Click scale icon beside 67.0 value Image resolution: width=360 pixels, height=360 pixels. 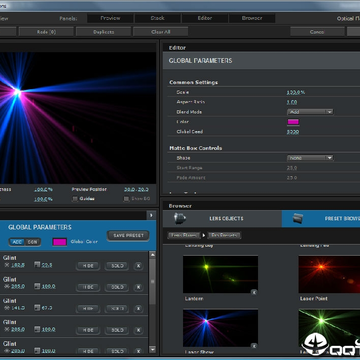click(x=37, y=308)
